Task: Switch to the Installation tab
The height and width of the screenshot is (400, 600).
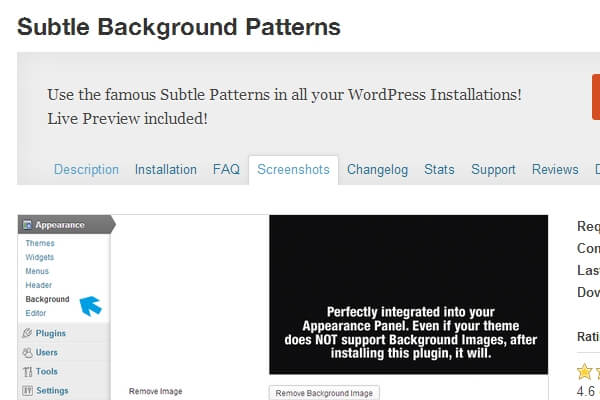Action: [166, 170]
